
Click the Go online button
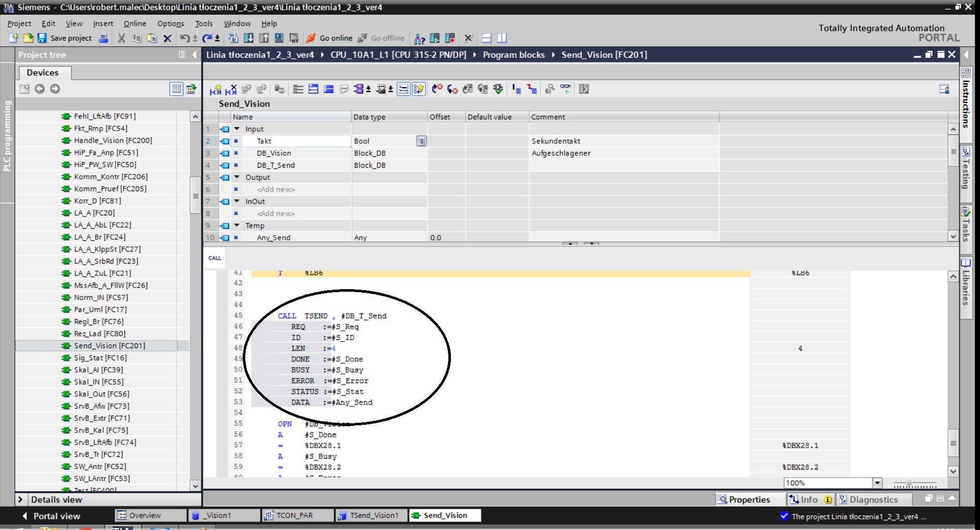(330, 38)
